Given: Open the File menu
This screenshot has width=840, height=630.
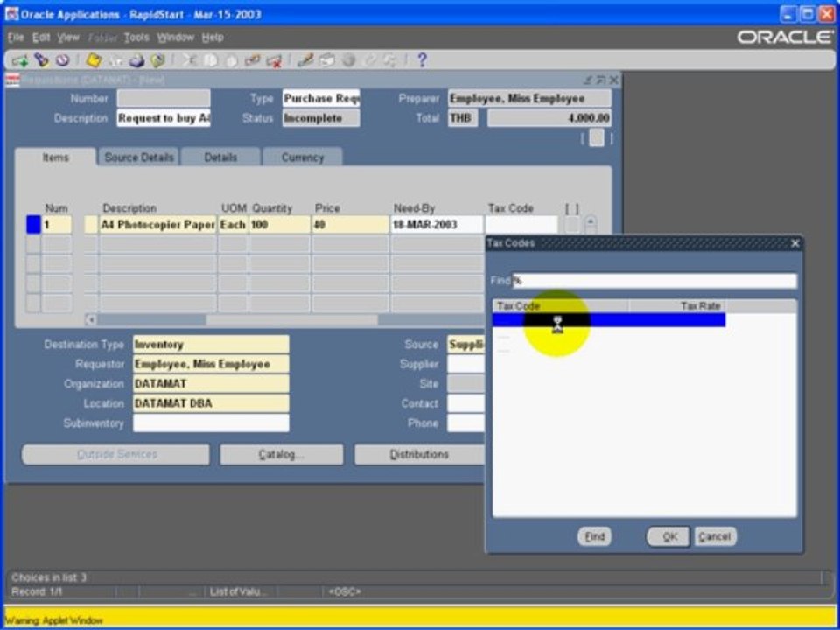Looking at the screenshot, I should point(16,38).
